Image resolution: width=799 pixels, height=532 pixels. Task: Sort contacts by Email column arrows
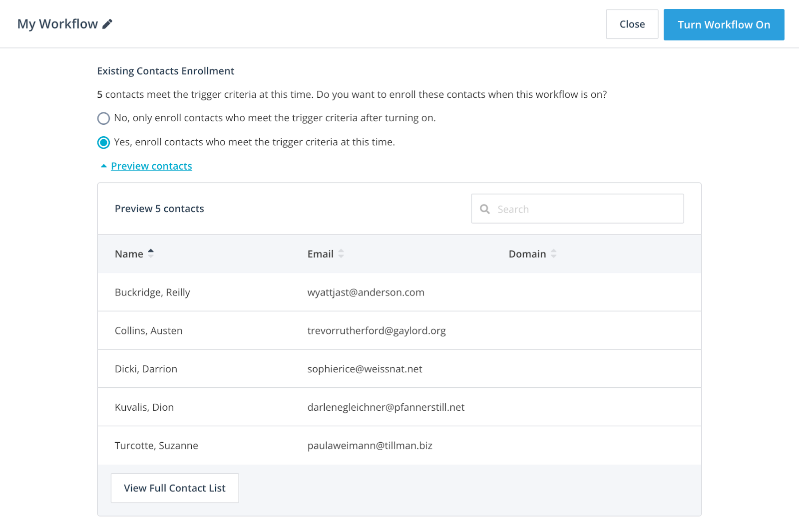(x=341, y=254)
